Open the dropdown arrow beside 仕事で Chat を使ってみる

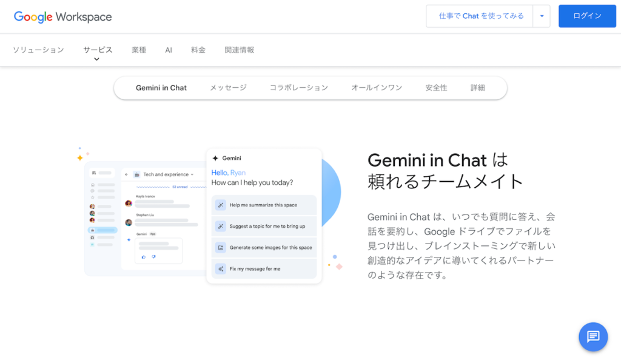tap(542, 16)
